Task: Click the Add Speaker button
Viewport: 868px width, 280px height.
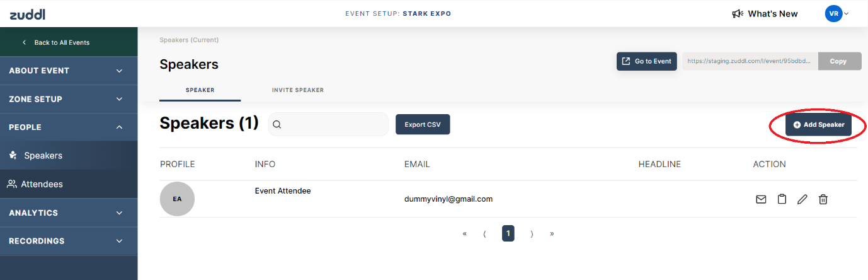Action: click(x=819, y=125)
